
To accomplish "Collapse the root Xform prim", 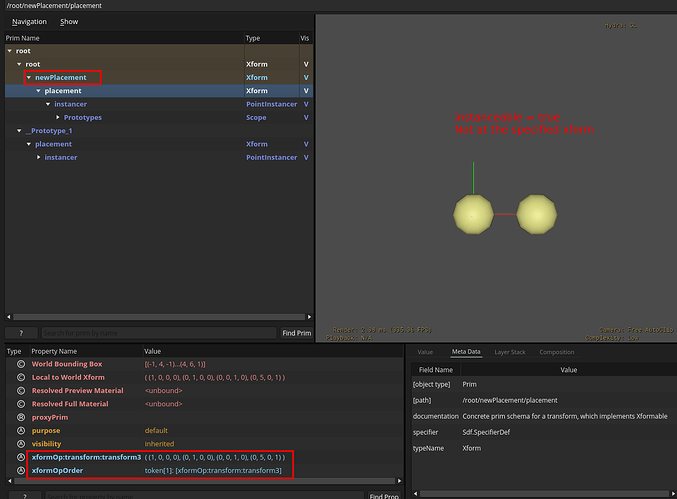I will click(x=19, y=64).
